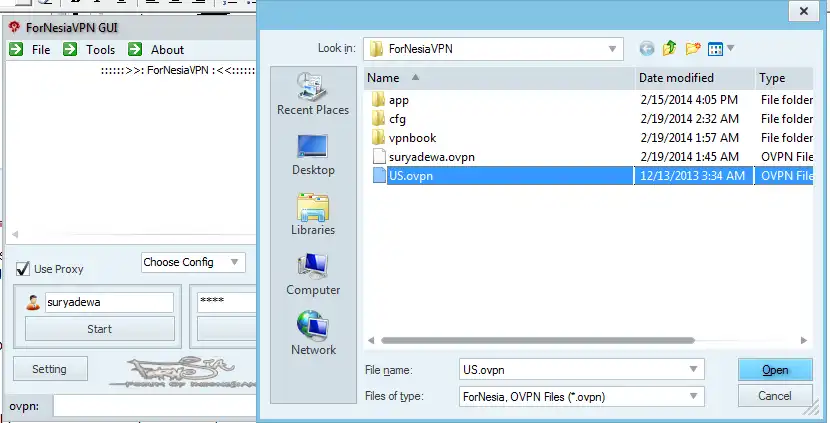
Task: Open Desktop in the places sidebar
Action: 313,155
